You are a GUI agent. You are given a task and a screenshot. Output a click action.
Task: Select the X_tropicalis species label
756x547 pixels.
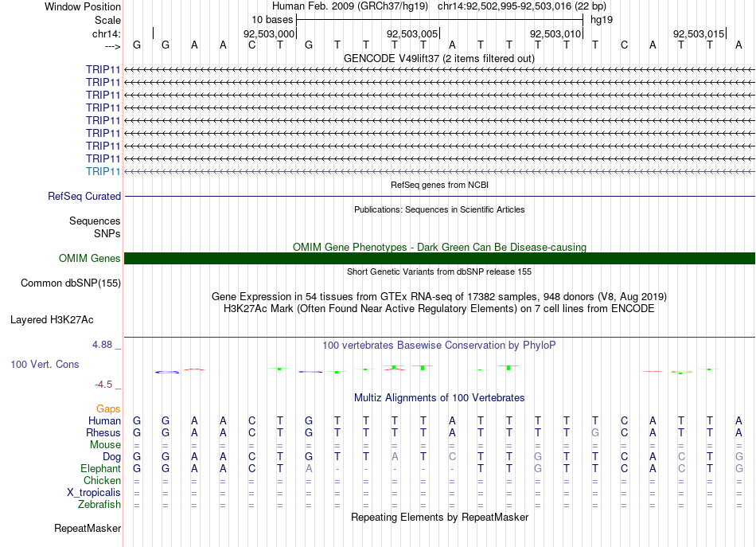pyautogui.click(x=94, y=493)
